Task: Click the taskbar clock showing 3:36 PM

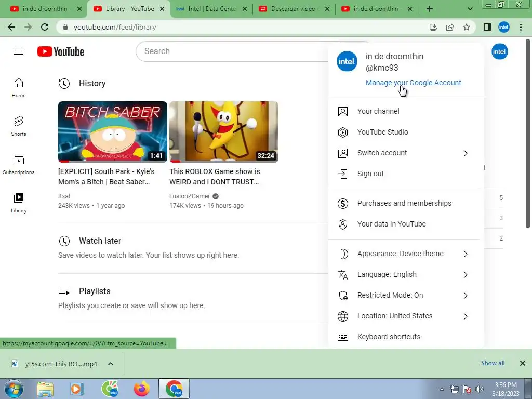Action: tap(506, 389)
